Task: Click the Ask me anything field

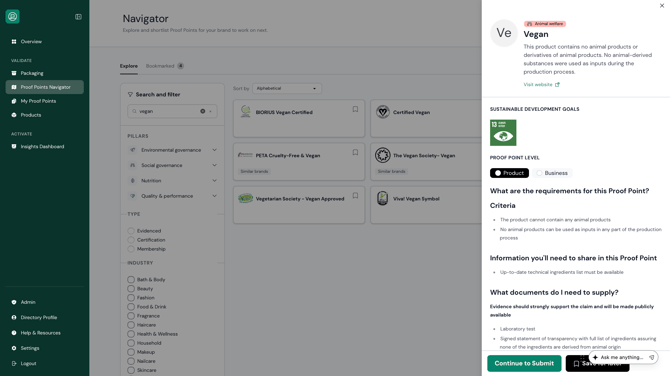Action: pos(622,357)
